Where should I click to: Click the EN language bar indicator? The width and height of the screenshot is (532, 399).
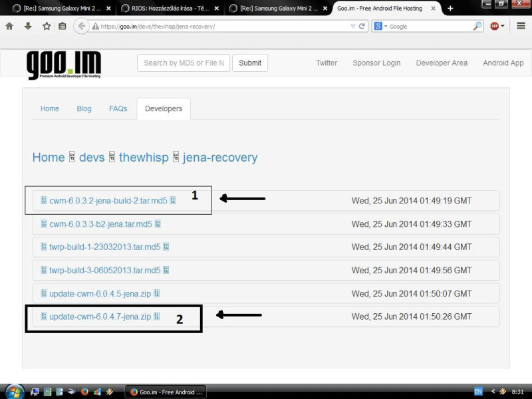tap(478, 392)
